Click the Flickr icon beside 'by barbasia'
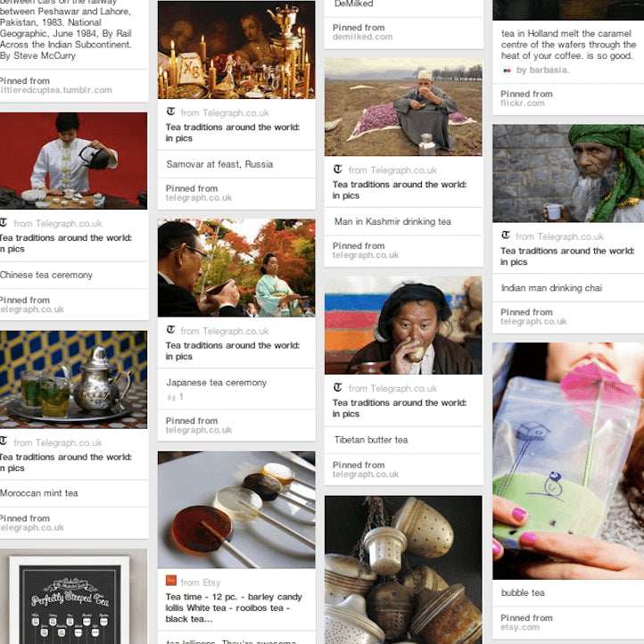Screen dimensions: 644x644 [507, 70]
